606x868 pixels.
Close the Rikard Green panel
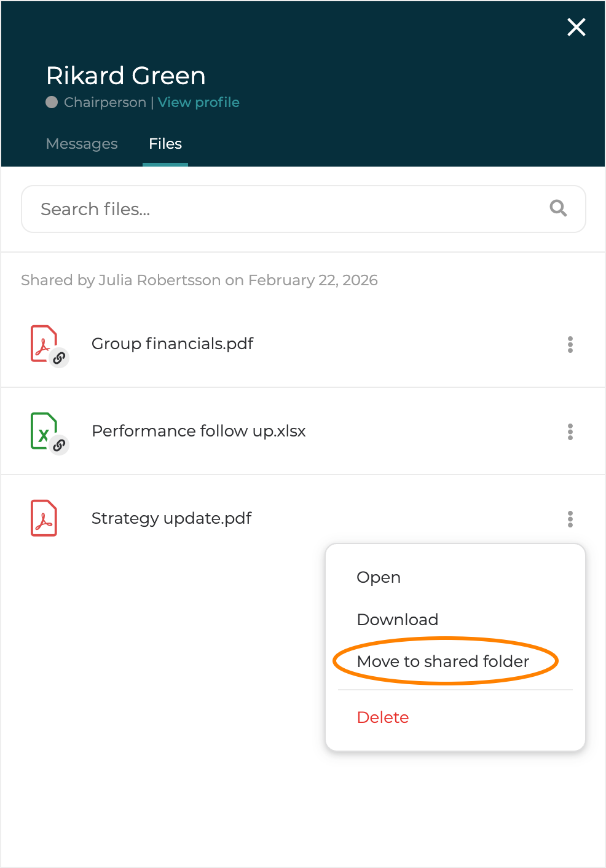click(576, 27)
